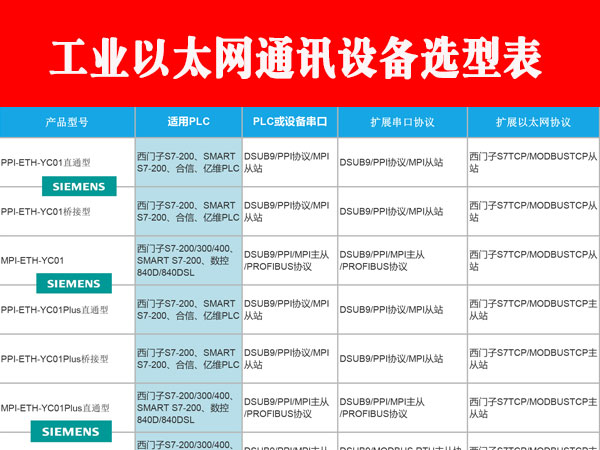This screenshot has width=600, height=450.
Task: Select the PLC或设备串口 column header
Action: [x=290, y=122]
